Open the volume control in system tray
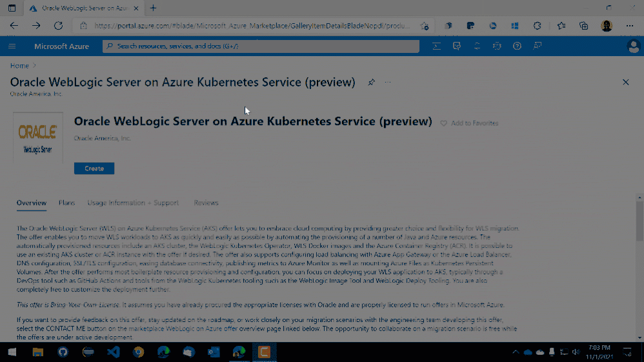 point(576,352)
